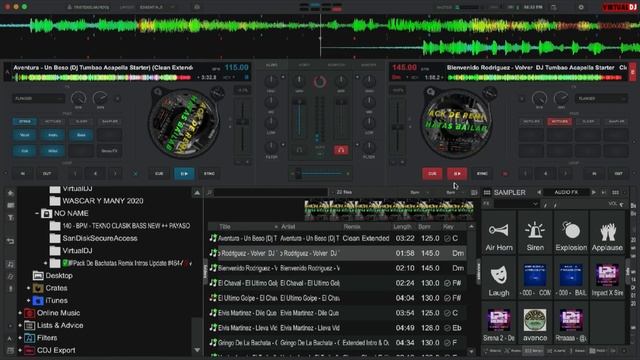Screen dimensions: 640x360
Task: Expand the Online Music tree node
Action: [20, 313]
